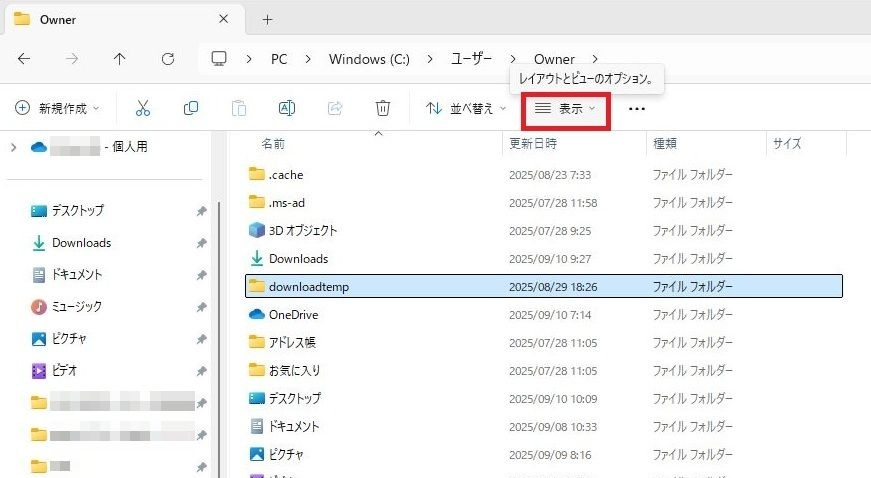Open the 並べ替え sort dropdown
The height and width of the screenshot is (478, 871).
466,108
